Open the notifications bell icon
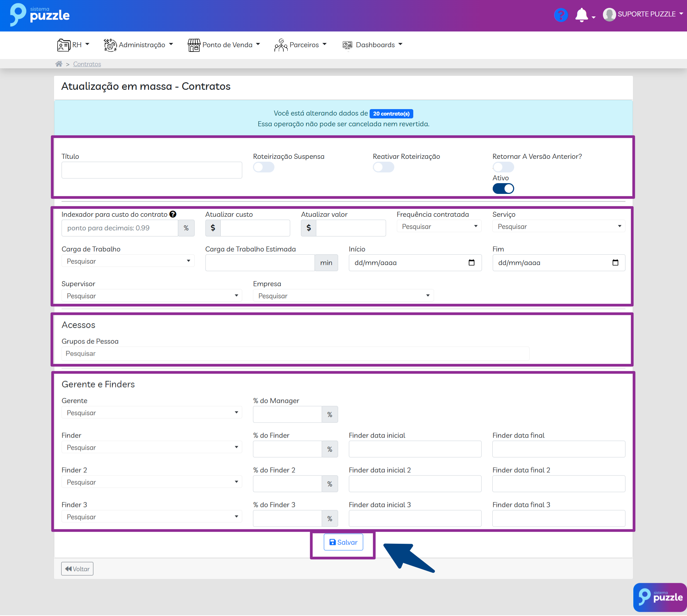Image resolution: width=687 pixels, height=616 pixels. point(582,15)
